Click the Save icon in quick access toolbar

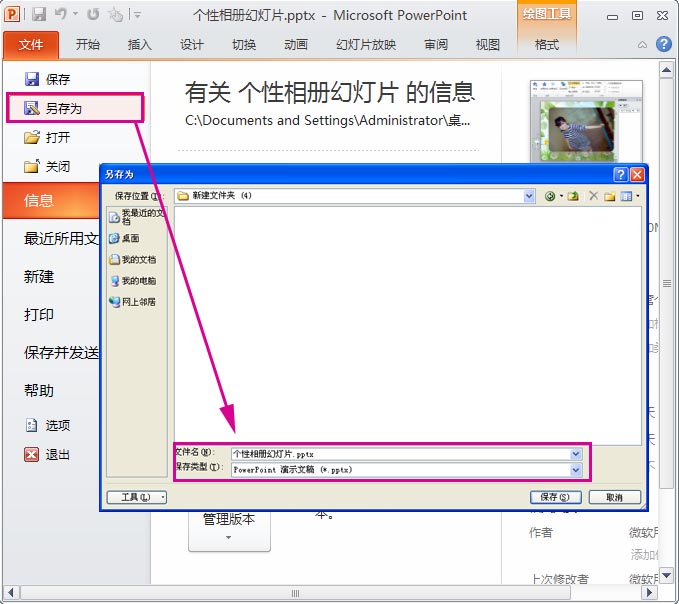click(39, 15)
